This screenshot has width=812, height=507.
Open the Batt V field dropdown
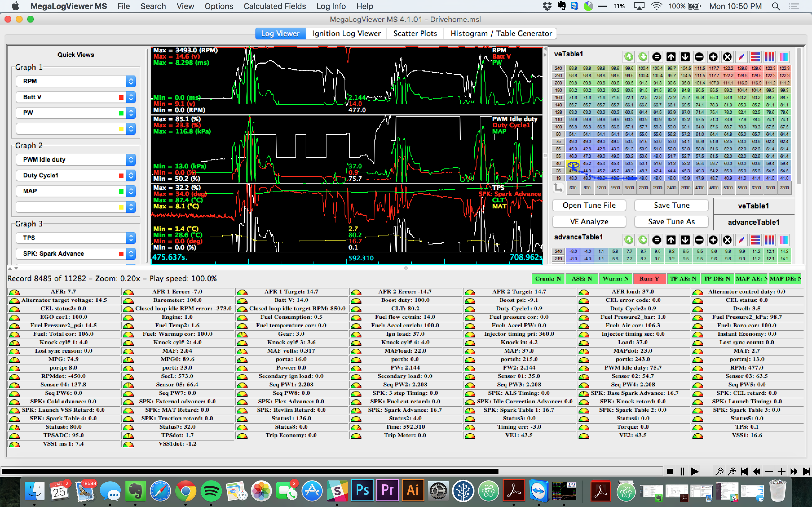[x=131, y=97]
